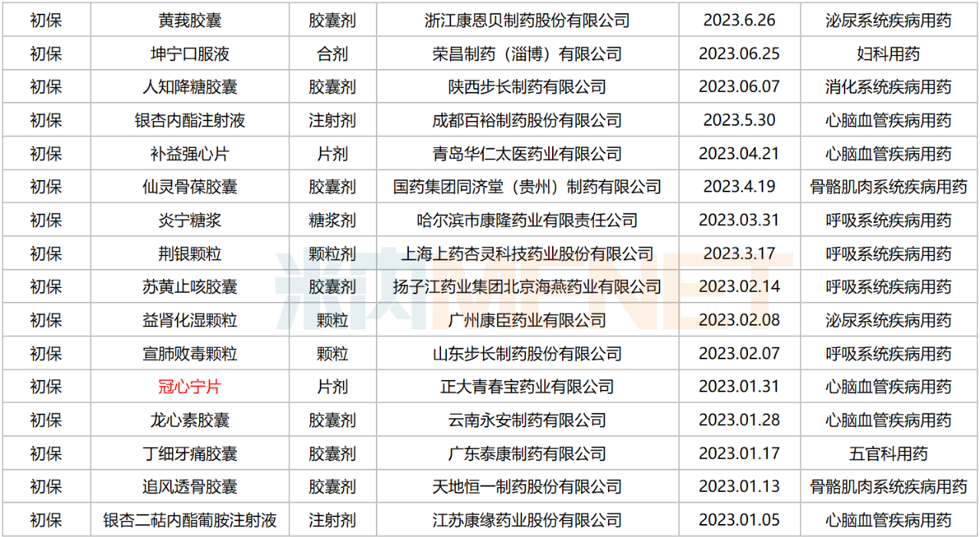The height and width of the screenshot is (537, 980).
Task: Click 初保 in 坤宁口服液 row
Action: tap(45, 54)
